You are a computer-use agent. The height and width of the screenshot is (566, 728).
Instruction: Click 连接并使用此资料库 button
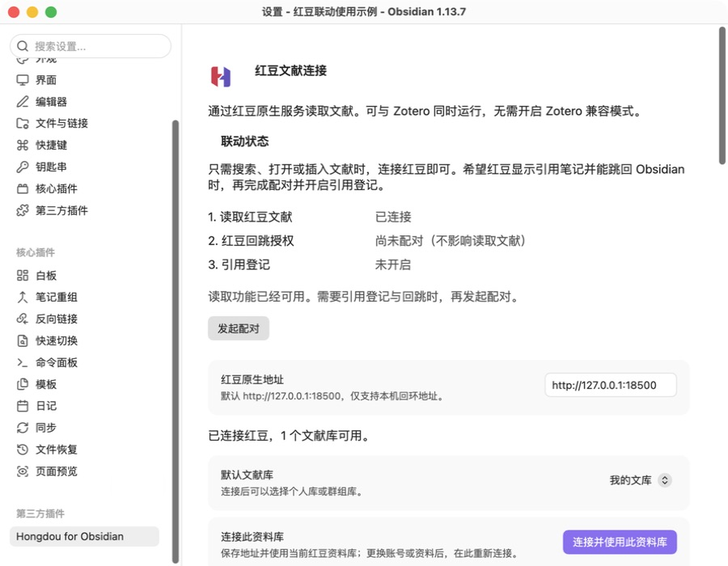[620, 542]
